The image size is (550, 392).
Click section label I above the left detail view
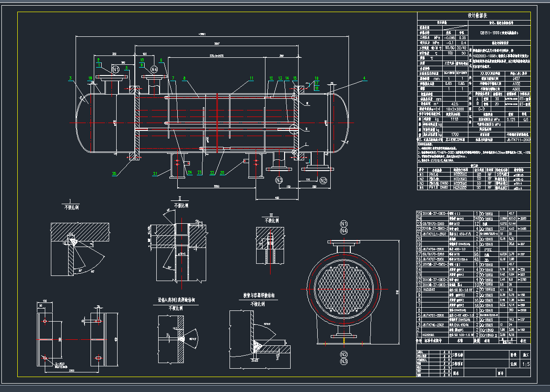(x=70, y=200)
